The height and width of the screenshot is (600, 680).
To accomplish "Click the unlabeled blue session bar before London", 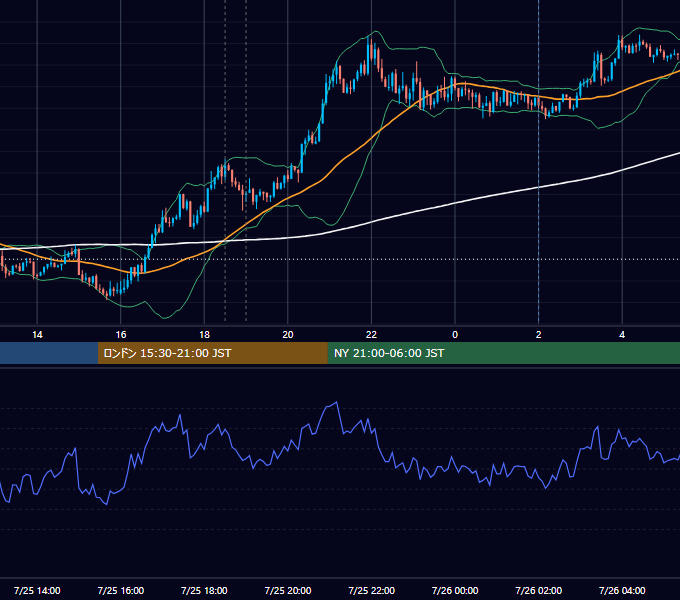I will (x=49, y=353).
